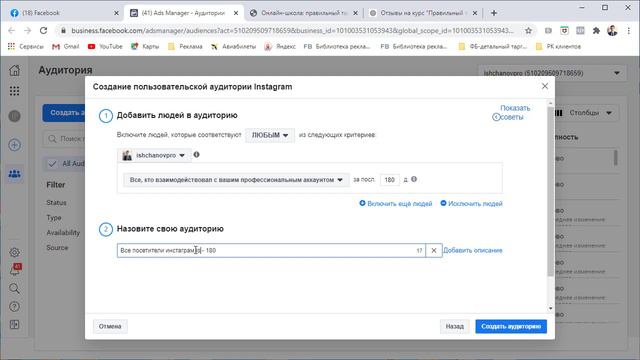Open the Карты bookmark

coord(145,47)
